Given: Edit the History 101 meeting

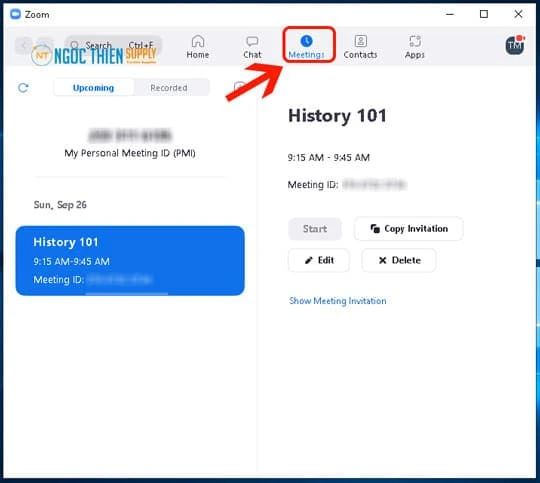Looking at the screenshot, I should (319, 260).
